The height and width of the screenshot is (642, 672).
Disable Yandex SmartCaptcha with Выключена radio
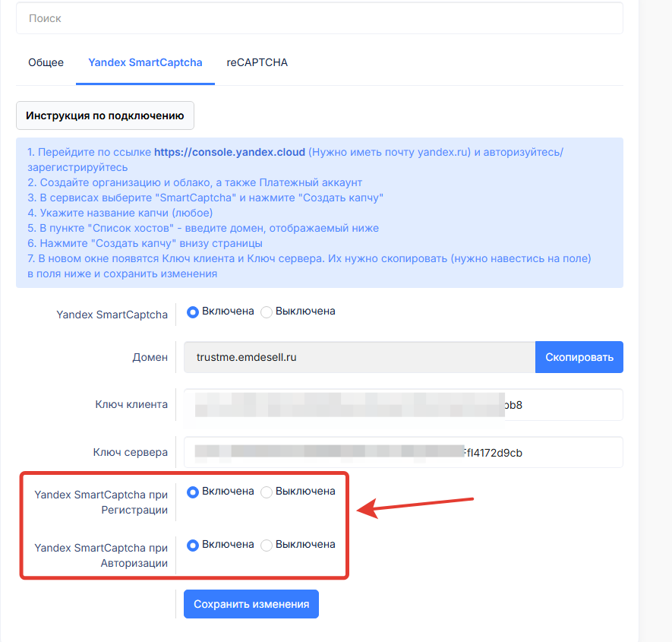pyautogui.click(x=267, y=312)
